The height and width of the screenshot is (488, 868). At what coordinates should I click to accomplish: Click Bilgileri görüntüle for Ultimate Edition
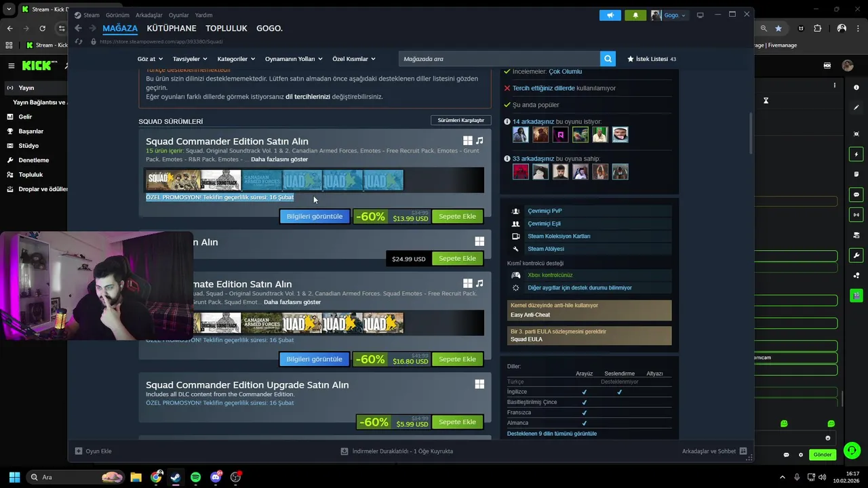315,359
